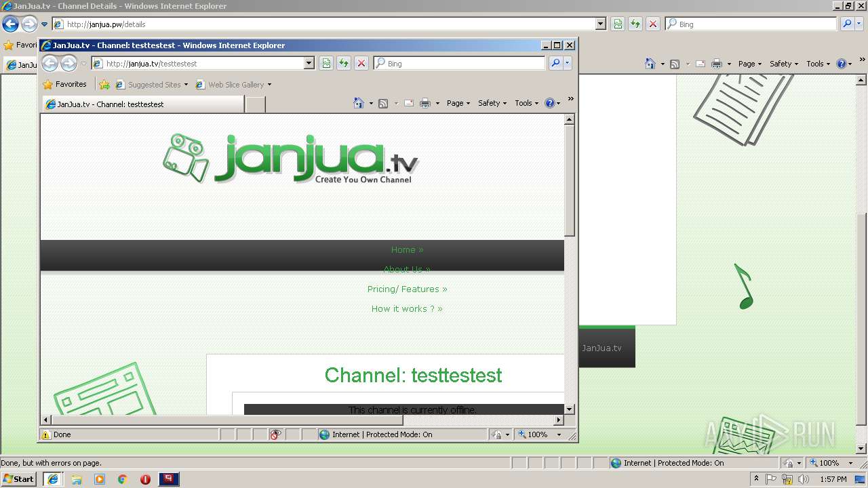Viewport: 868px width, 488px height.
Task: Click volume icon in system tray
Action: [x=804, y=479]
